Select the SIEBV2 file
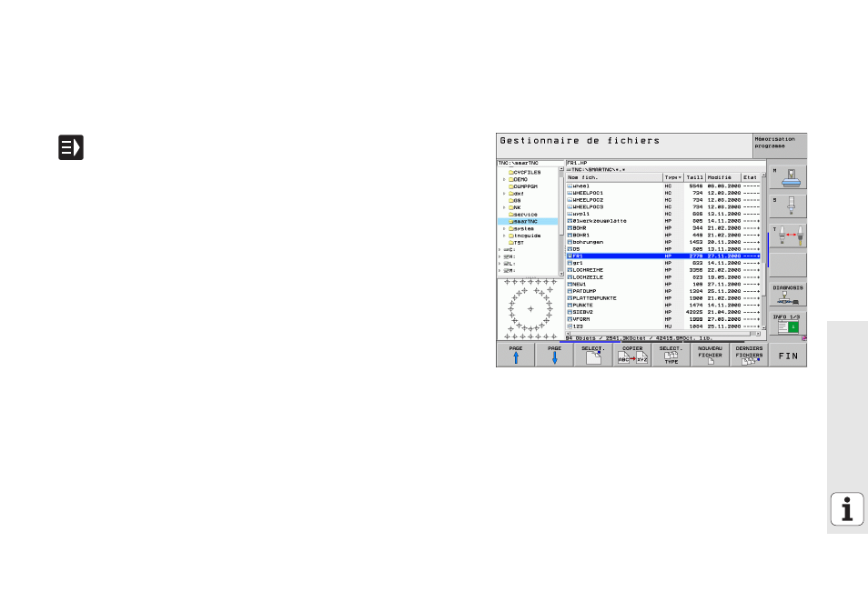This screenshot has height=612, width=868. pos(663,312)
